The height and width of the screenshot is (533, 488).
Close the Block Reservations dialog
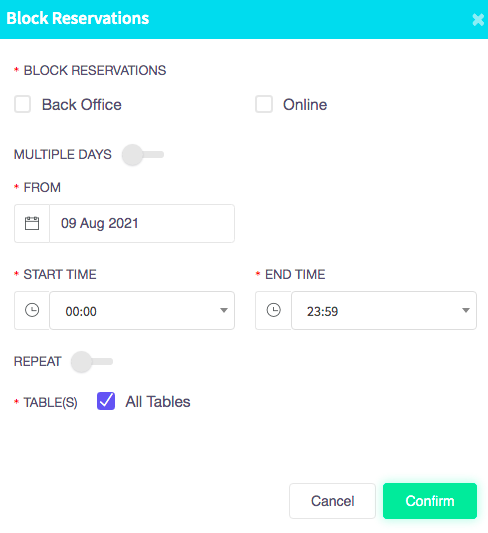coord(478,20)
